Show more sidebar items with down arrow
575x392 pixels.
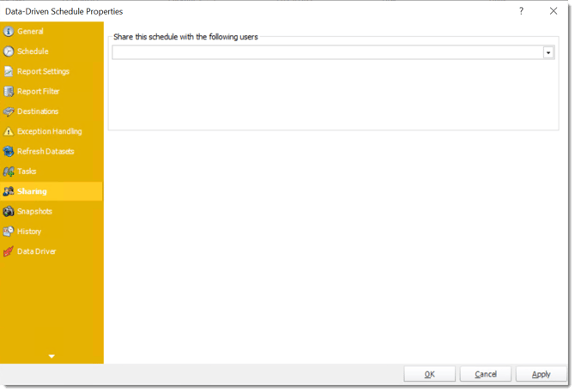click(x=51, y=356)
